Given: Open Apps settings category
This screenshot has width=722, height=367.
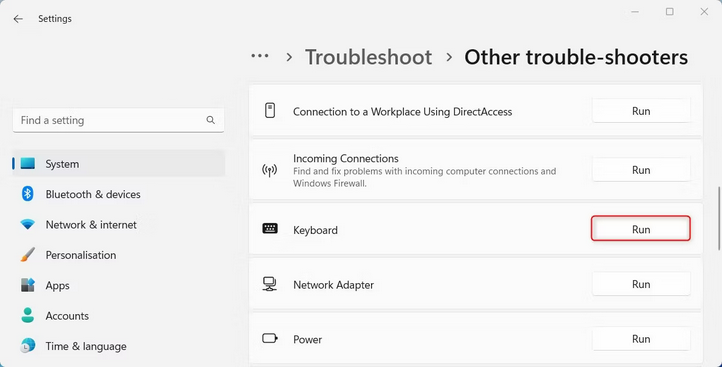Looking at the screenshot, I should tap(119, 285).
